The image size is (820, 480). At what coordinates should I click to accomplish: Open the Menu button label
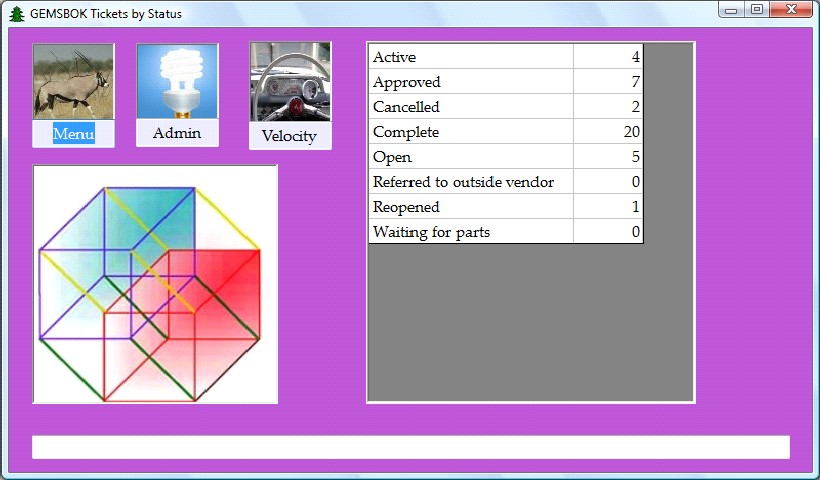coord(74,134)
